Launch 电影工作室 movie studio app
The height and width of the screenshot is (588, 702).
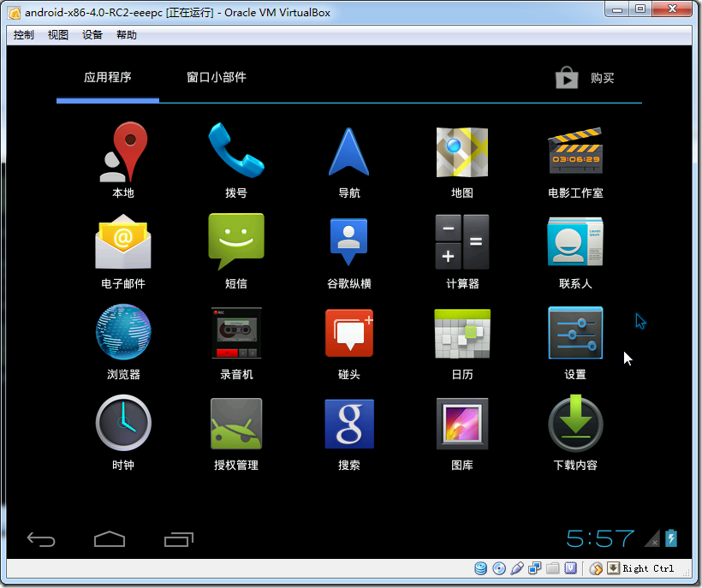(575, 160)
